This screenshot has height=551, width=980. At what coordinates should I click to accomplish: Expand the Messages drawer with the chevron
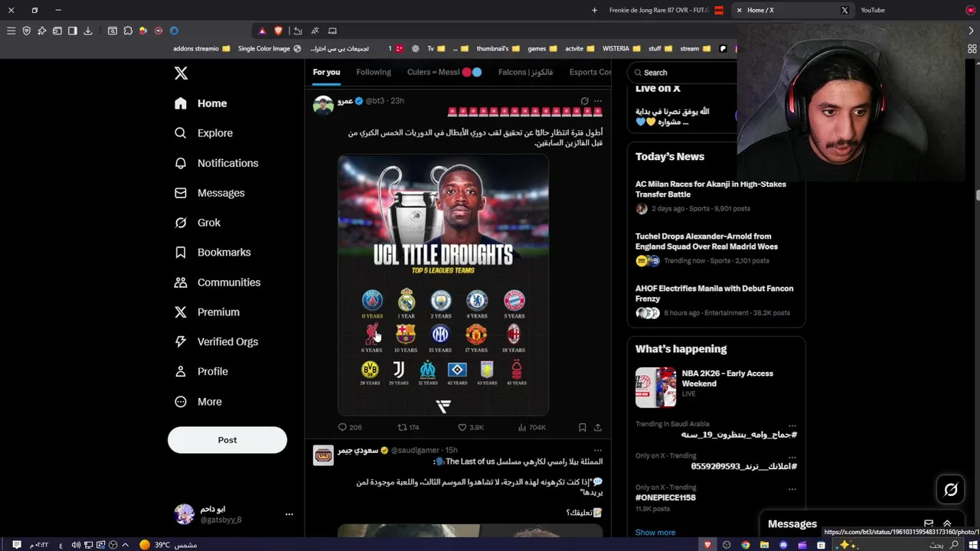tap(947, 524)
